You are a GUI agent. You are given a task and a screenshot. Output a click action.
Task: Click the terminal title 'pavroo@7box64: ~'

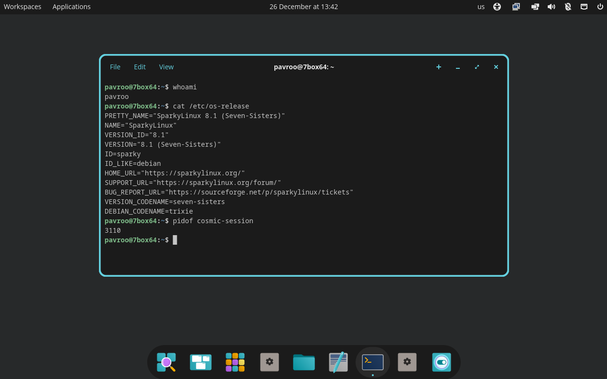304,67
